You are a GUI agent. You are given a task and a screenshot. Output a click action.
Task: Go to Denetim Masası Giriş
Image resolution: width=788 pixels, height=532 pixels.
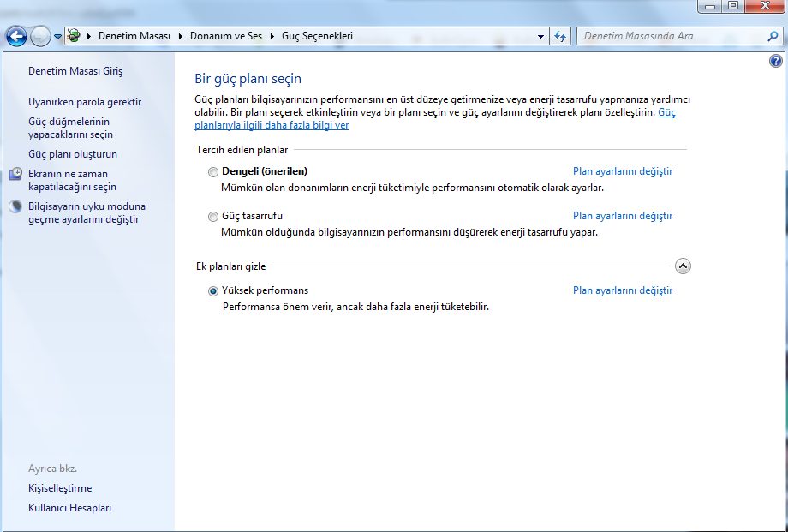coord(75,71)
